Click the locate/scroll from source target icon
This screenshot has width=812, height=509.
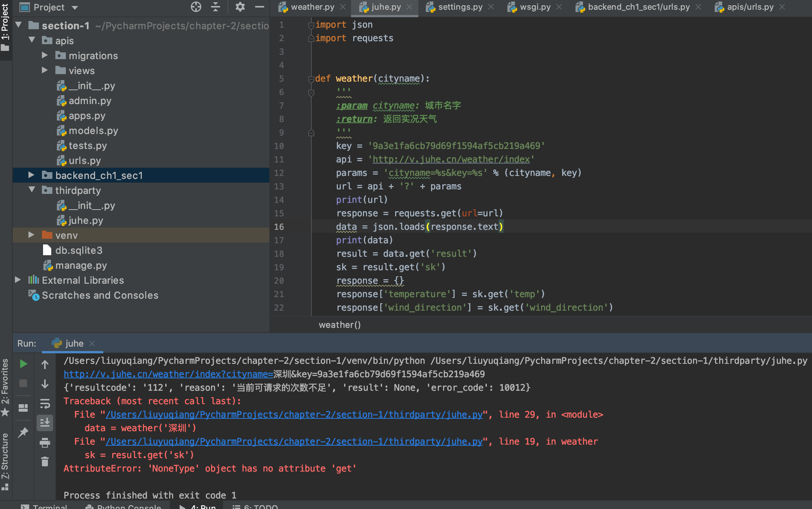[x=196, y=7]
